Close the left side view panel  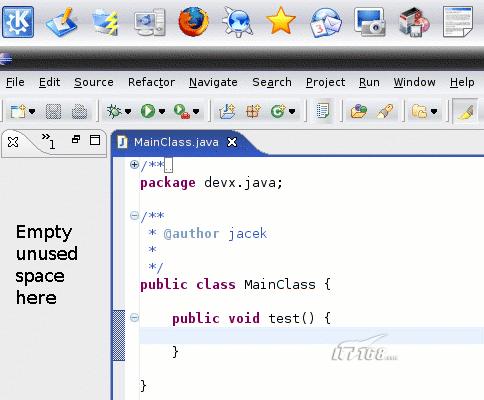pos(13,142)
